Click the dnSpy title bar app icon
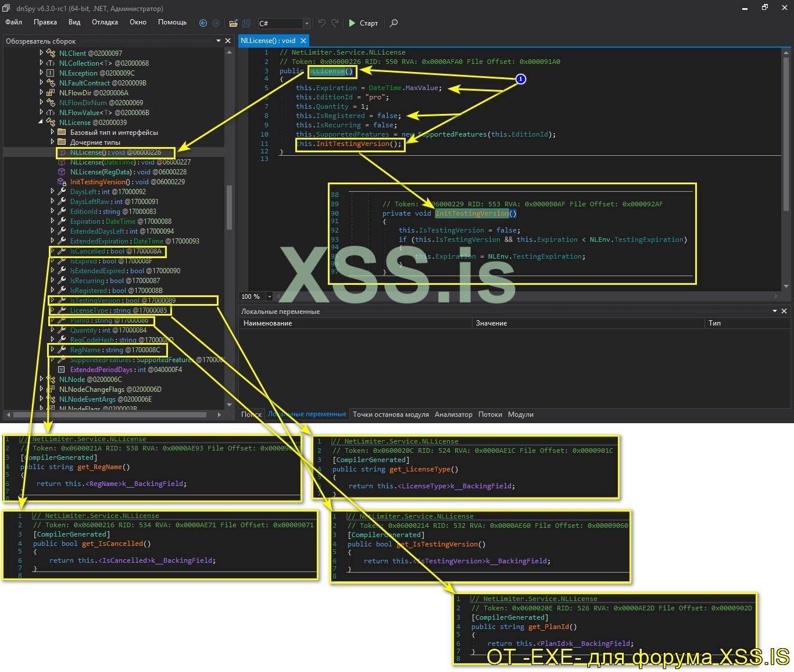Screen dimensions: 794x672 coord(6,8)
